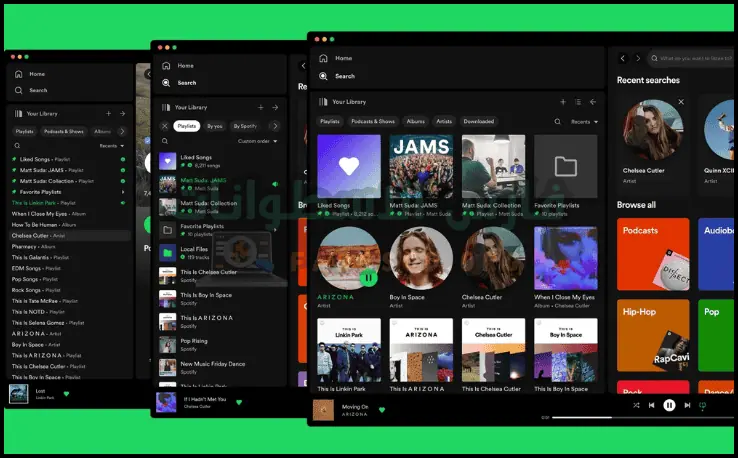This screenshot has width=738, height=458.
Task: Skip to the next track
Action: 686,406
